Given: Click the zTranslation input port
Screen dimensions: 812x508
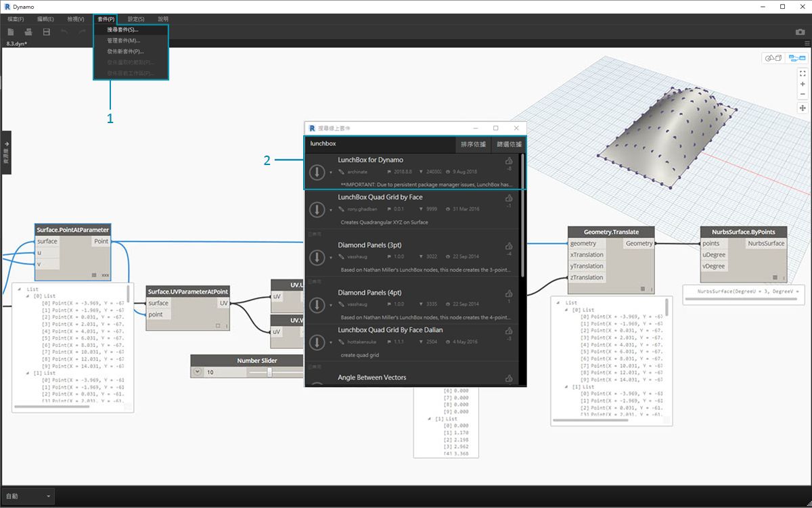Looking at the screenshot, I should tap(587, 277).
